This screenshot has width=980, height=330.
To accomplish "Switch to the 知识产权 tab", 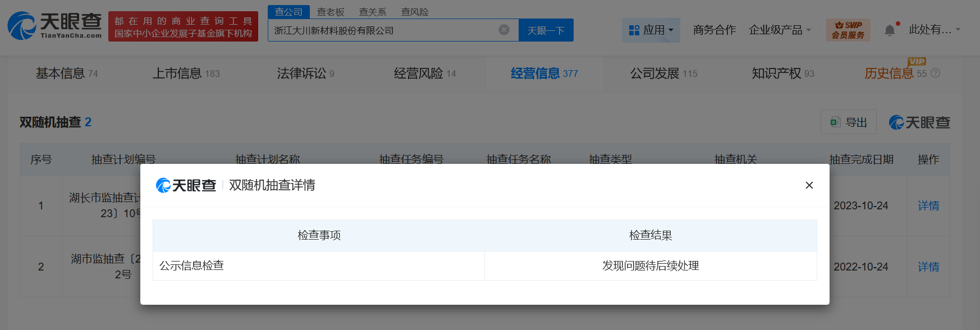I will pyautogui.click(x=783, y=73).
